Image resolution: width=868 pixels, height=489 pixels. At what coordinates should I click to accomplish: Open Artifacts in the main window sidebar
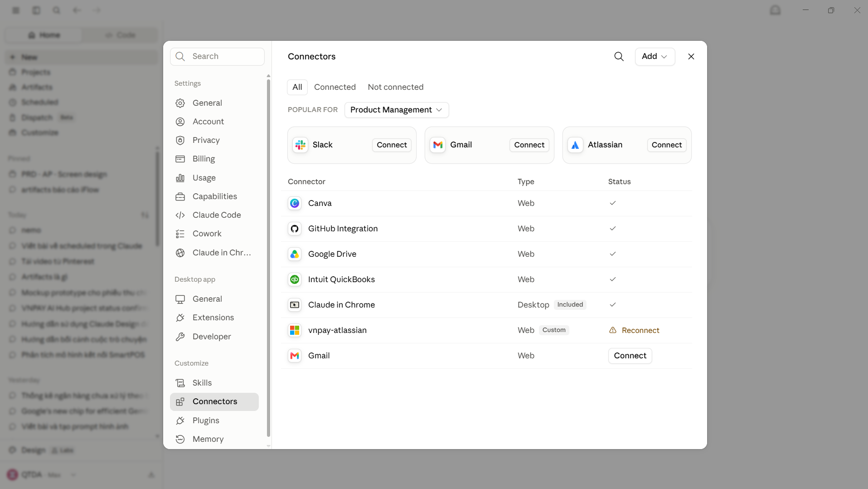[x=82, y=87]
